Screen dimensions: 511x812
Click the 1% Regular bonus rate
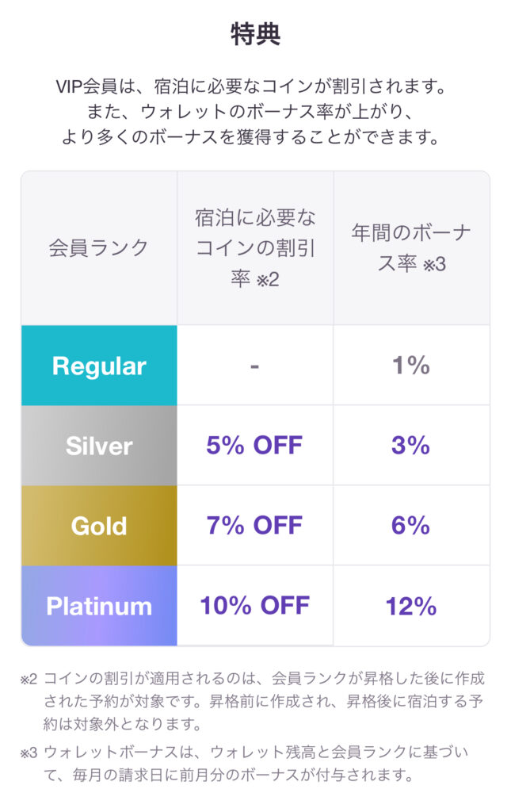(411, 365)
